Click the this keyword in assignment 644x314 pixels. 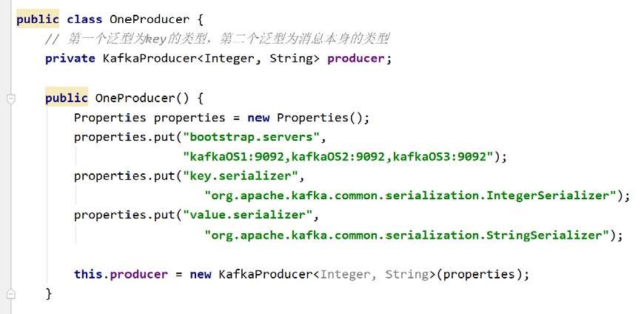[x=88, y=274]
